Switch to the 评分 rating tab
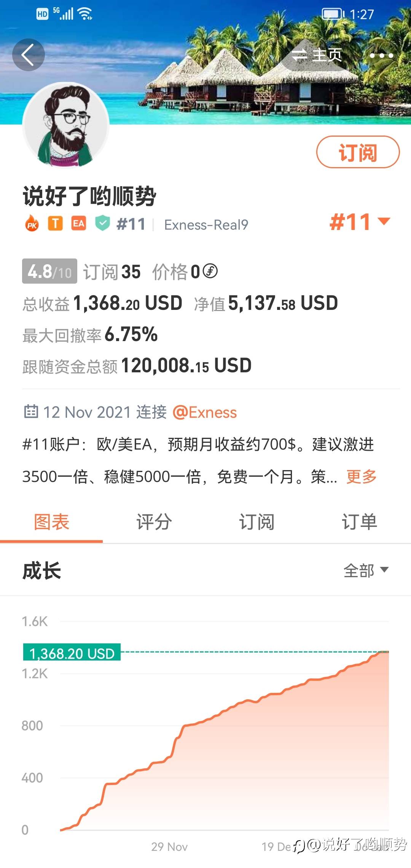The width and height of the screenshot is (411, 868). click(154, 522)
